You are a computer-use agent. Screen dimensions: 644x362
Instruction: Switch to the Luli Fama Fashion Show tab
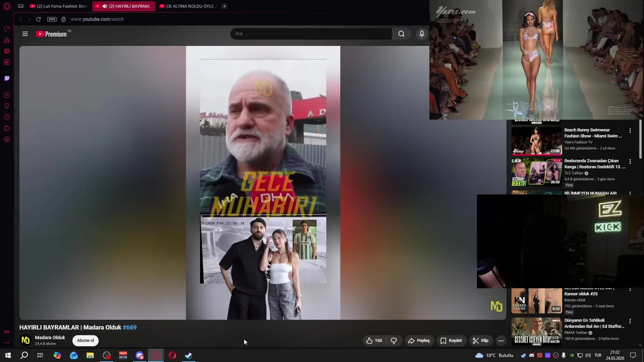tap(59, 6)
